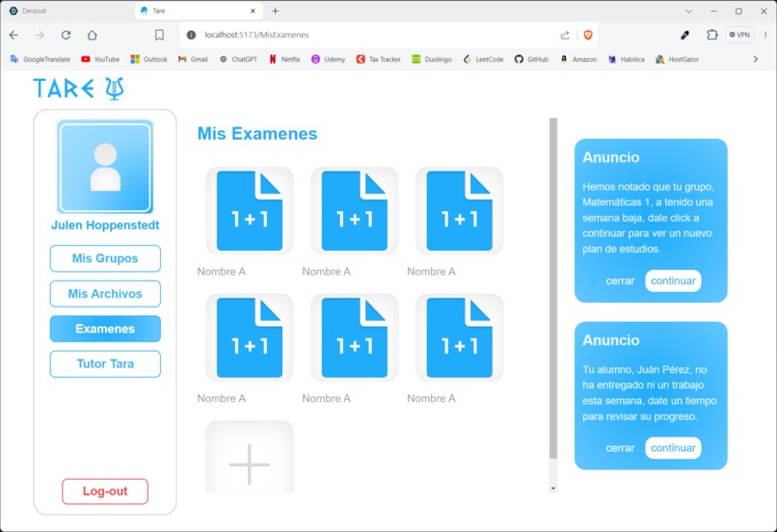This screenshot has width=777, height=532.
Task: Open the extensions puzzle icon
Action: [x=712, y=35]
